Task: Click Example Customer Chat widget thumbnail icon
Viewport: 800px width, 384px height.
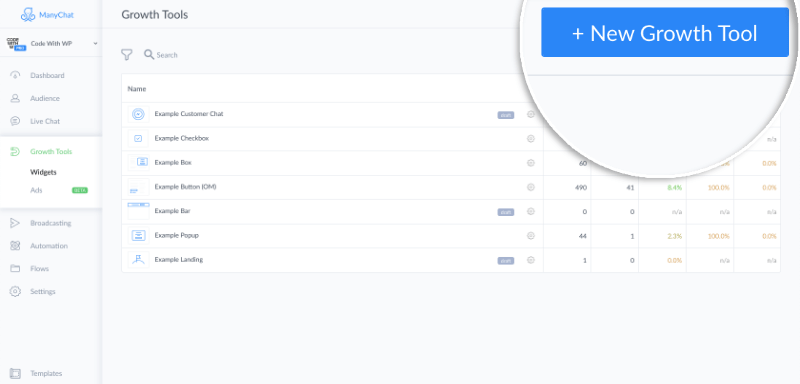Action: click(x=138, y=114)
